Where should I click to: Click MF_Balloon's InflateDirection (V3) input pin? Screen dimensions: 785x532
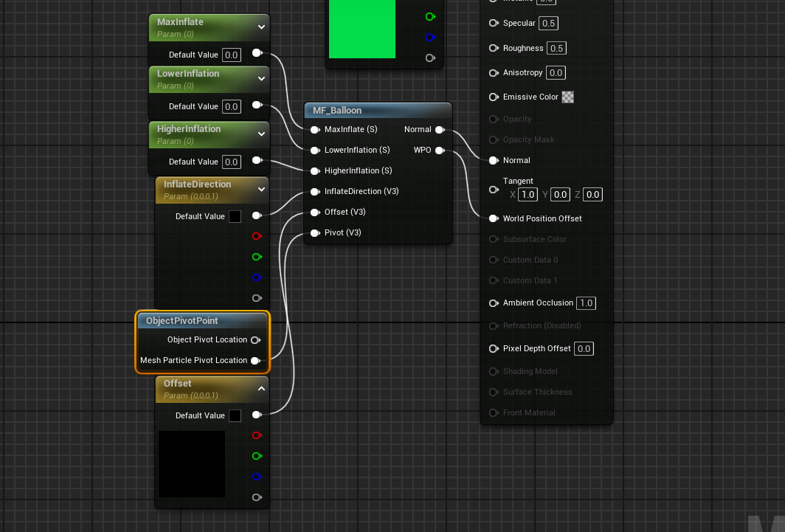click(x=315, y=192)
